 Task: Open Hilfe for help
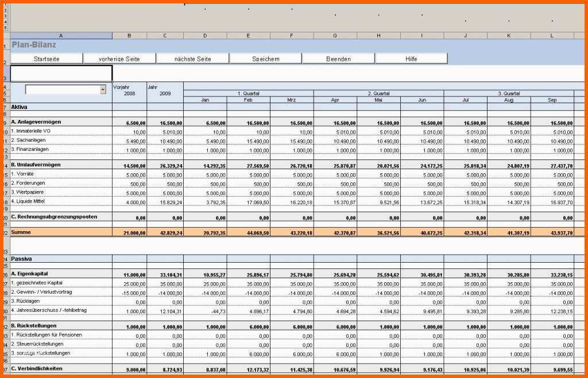point(411,59)
